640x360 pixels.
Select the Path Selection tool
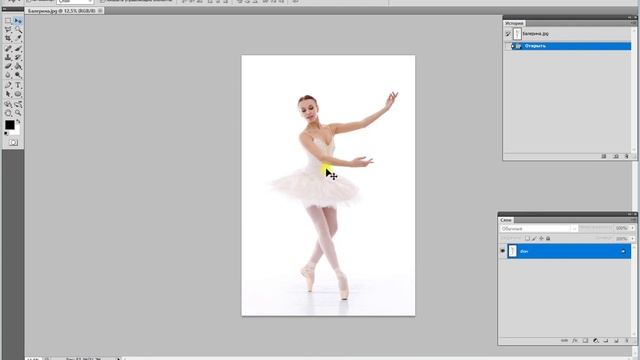[8, 94]
